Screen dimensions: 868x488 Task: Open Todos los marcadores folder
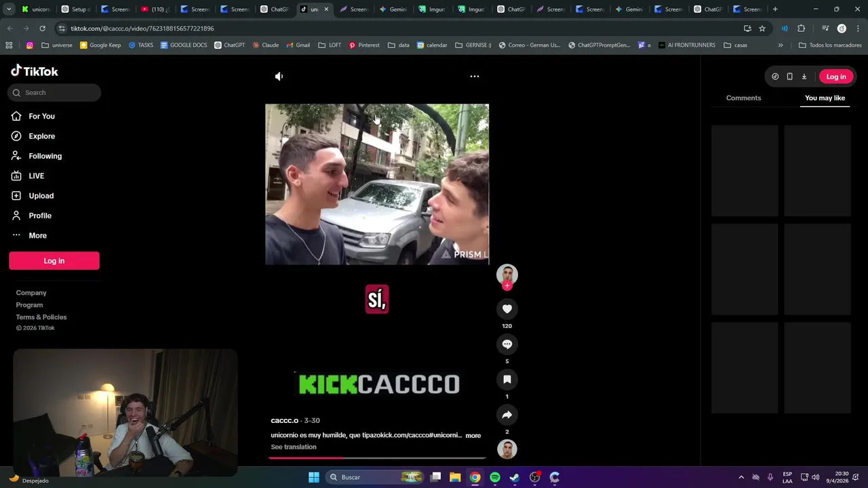tap(831, 45)
